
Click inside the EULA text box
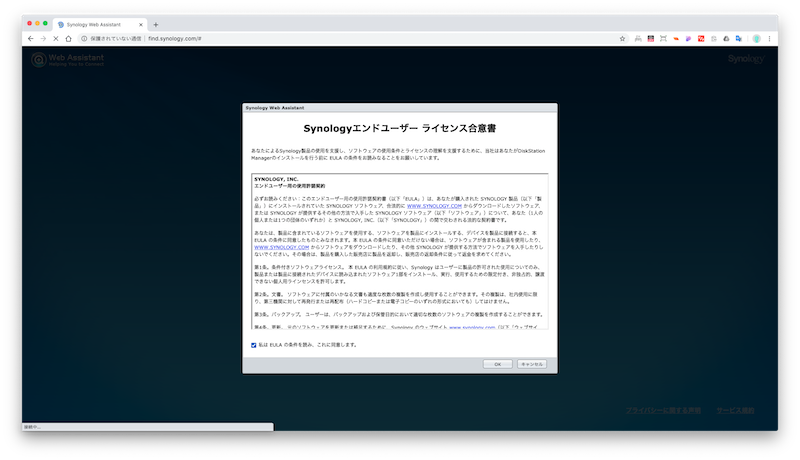[x=400, y=251]
